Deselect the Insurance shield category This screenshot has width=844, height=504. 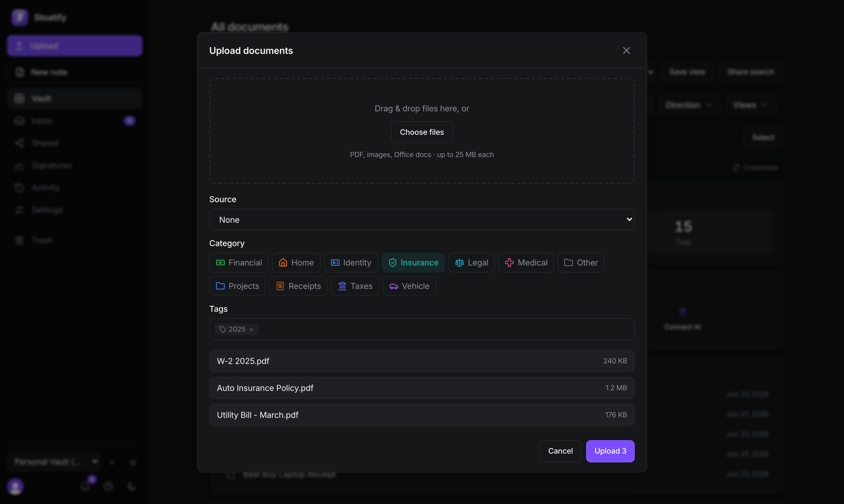point(413,263)
